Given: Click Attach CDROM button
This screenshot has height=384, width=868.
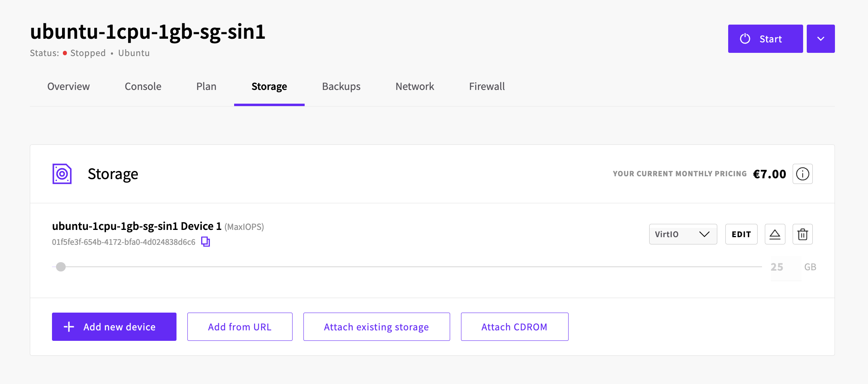Looking at the screenshot, I should (x=515, y=327).
